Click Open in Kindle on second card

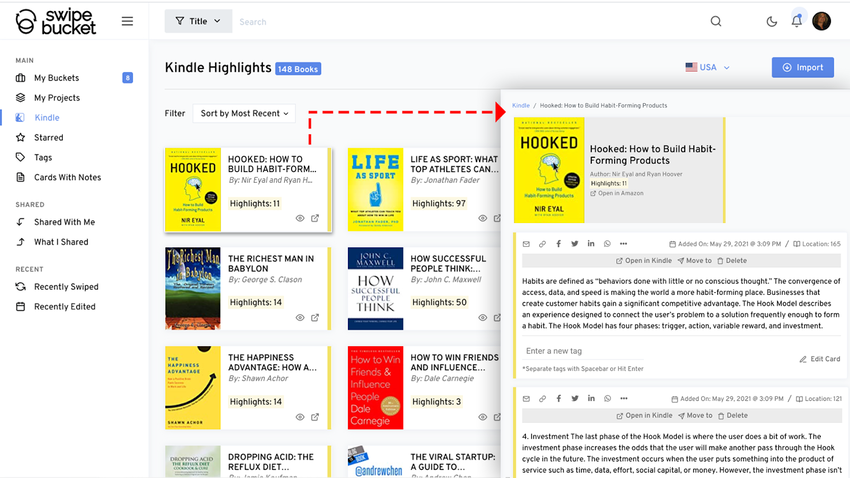(x=644, y=416)
